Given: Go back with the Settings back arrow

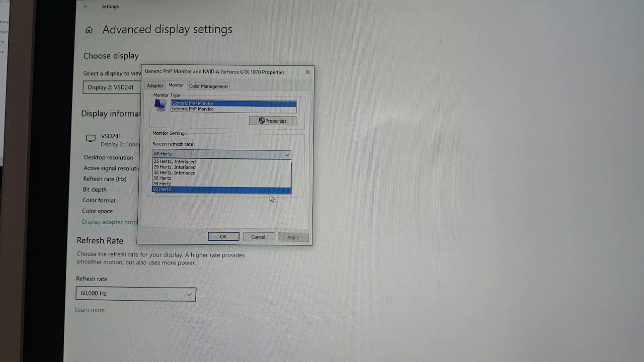Looking at the screenshot, I should click(86, 7).
